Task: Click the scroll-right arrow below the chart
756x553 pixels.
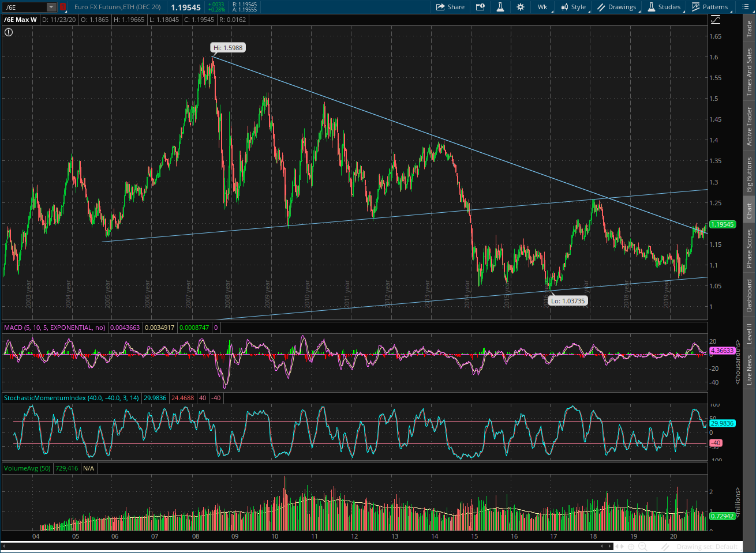Action: click(610, 547)
